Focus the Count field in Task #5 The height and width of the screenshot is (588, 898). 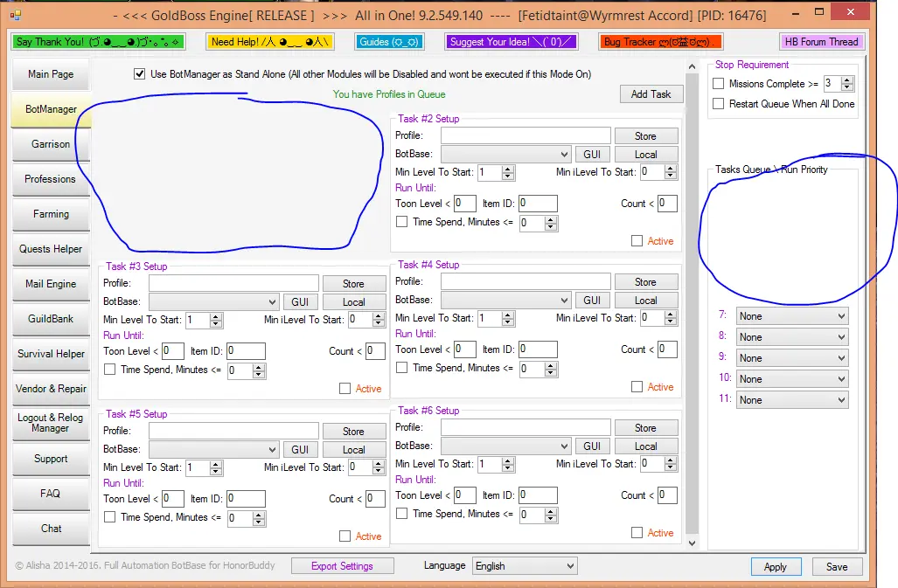coord(375,498)
